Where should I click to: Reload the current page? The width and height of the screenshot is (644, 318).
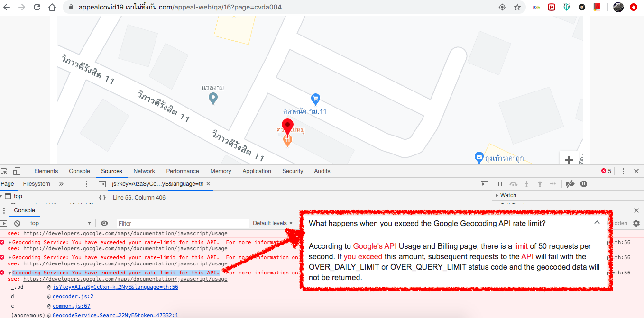[x=37, y=8]
